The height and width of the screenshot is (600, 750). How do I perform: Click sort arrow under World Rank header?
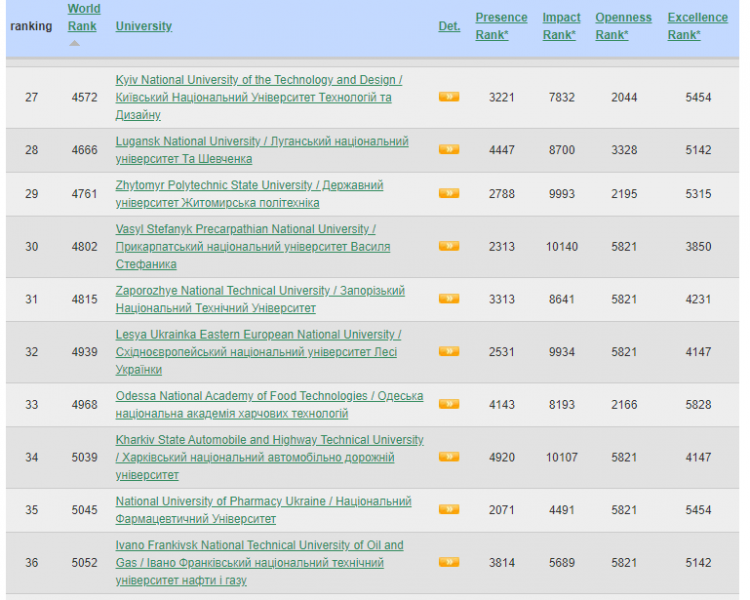[74, 43]
